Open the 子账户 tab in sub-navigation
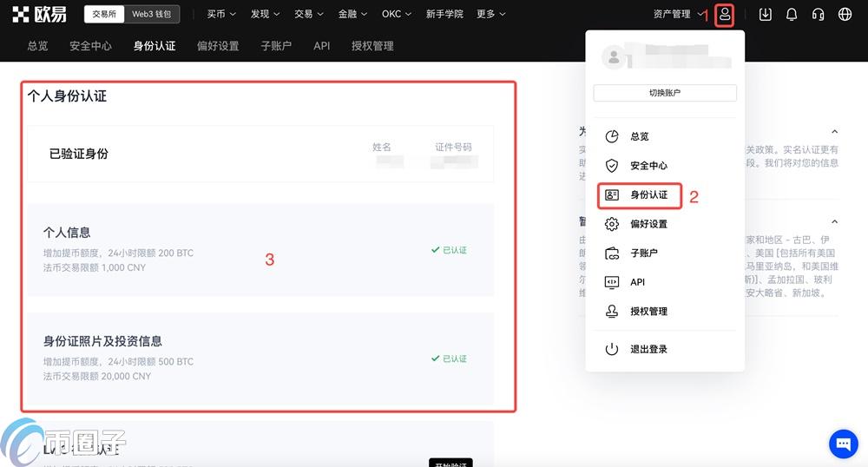 click(276, 46)
